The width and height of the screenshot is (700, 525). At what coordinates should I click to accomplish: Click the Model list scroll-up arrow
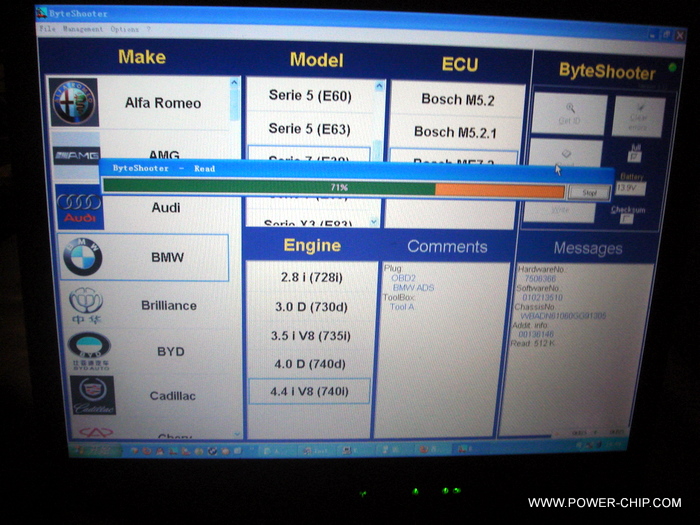[x=379, y=86]
